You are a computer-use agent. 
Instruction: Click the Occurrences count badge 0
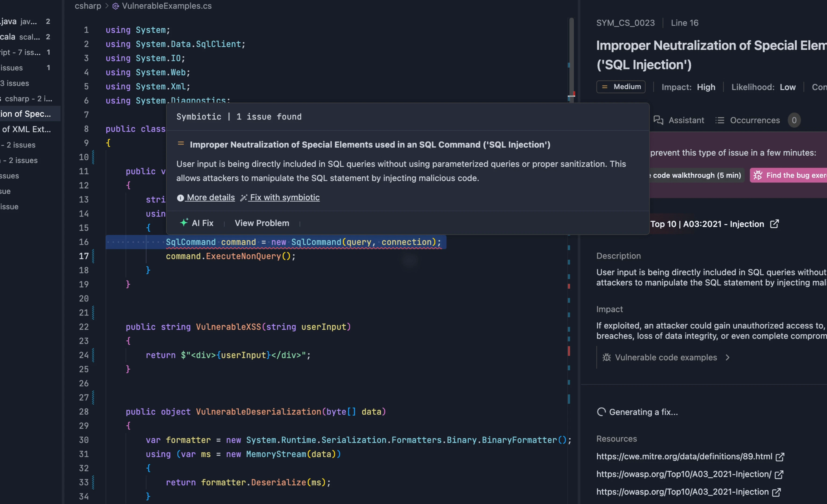point(794,120)
